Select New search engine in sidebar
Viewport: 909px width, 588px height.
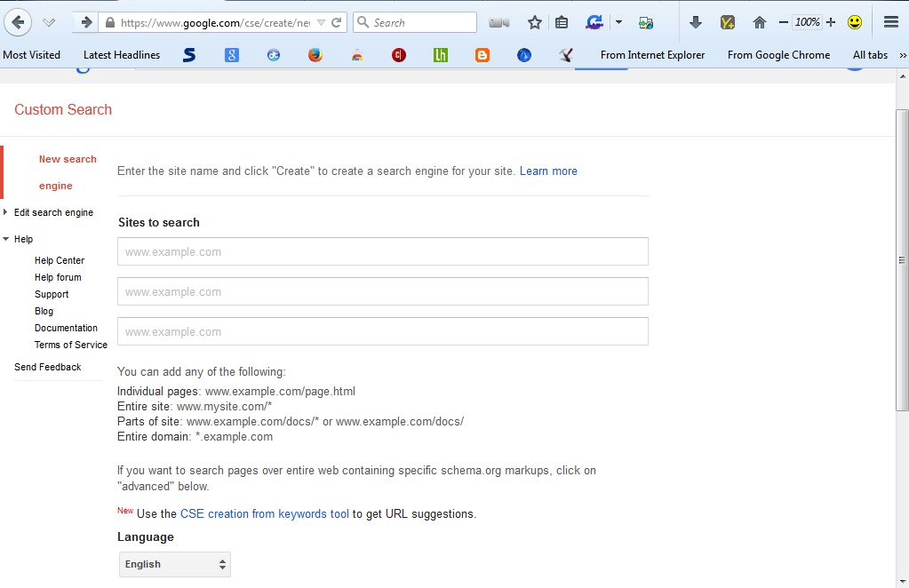coord(68,172)
